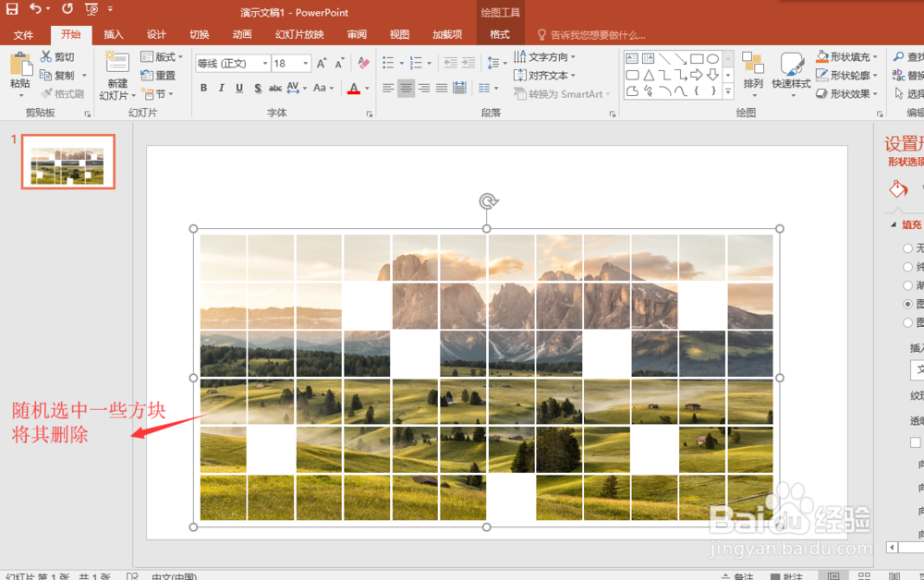Open Drawing Tools Format tab
This screenshot has height=580, width=924.
point(500,35)
